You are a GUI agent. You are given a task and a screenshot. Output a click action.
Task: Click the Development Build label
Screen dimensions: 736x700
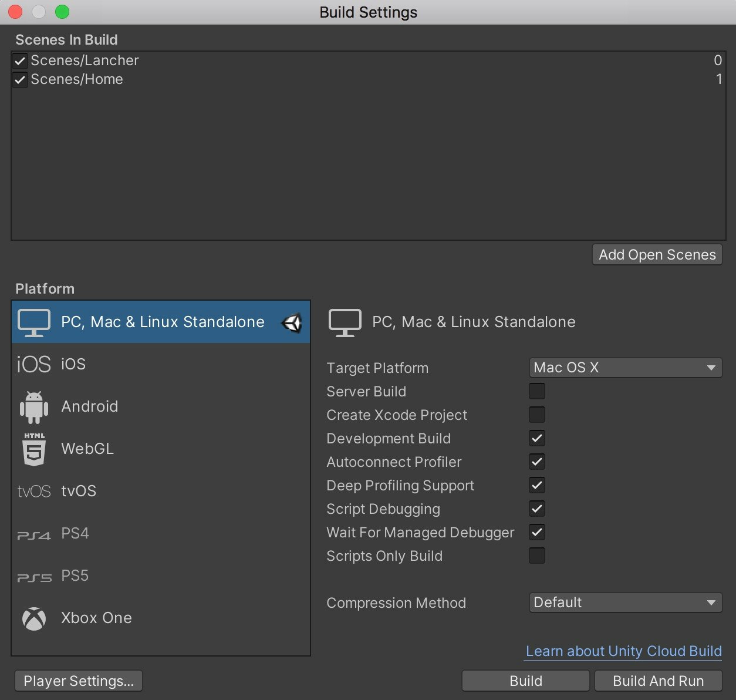[x=389, y=439]
